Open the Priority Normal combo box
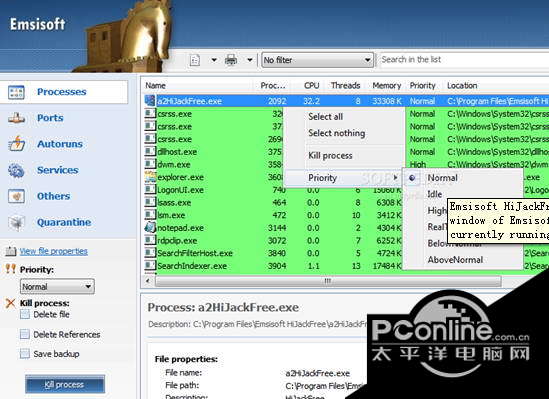Screen dimensions: 549x399 click(x=57, y=287)
